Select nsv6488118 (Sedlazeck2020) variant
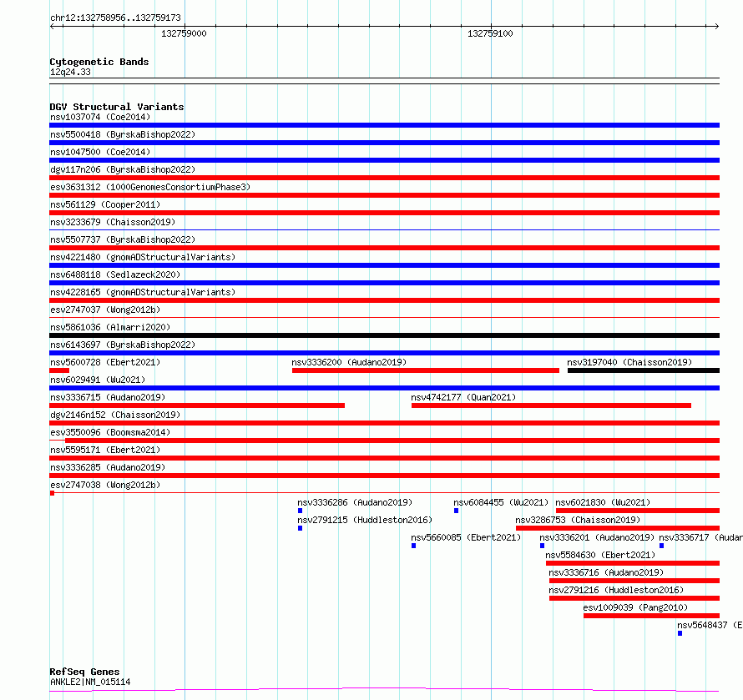The width and height of the screenshot is (743, 700). (x=384, y=283)
